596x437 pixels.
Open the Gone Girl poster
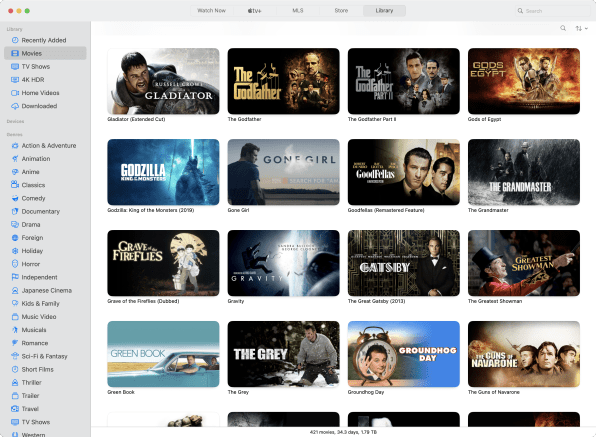tap(284, 172)
